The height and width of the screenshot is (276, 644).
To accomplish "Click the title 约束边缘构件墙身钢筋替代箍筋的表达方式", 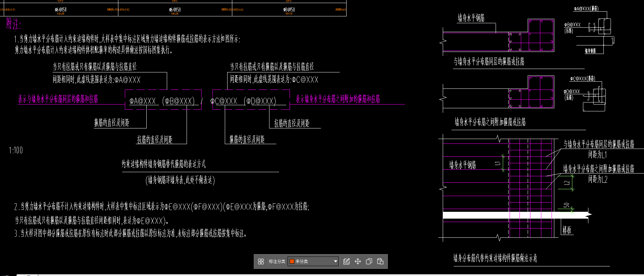I will tap(164, 164).
